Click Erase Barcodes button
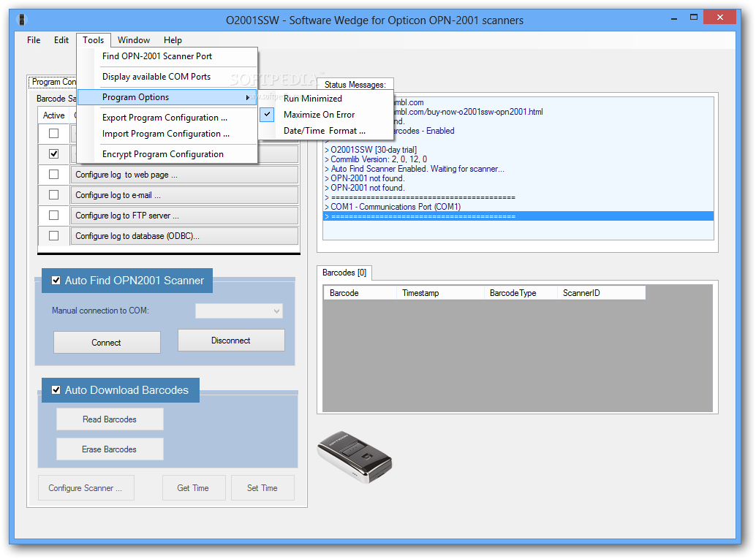The width and height of the screenshot is (756, 559). [x=110, y=449]
